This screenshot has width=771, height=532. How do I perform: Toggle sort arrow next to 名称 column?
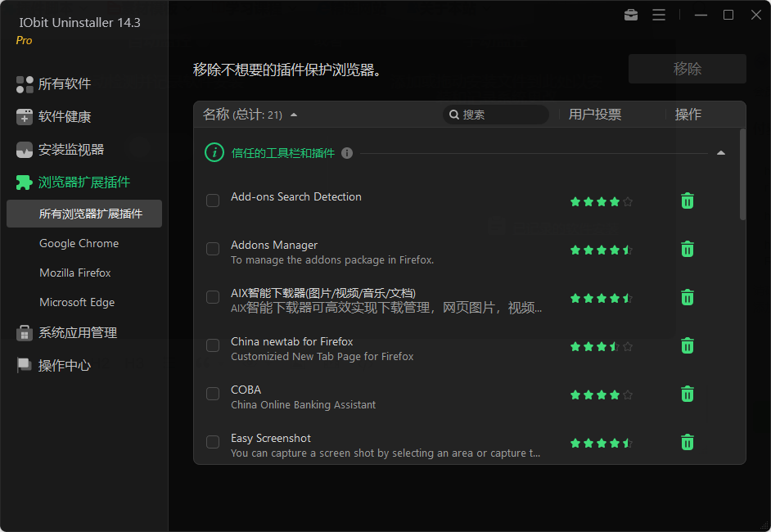pyautogui.click(x=294, y=115)
